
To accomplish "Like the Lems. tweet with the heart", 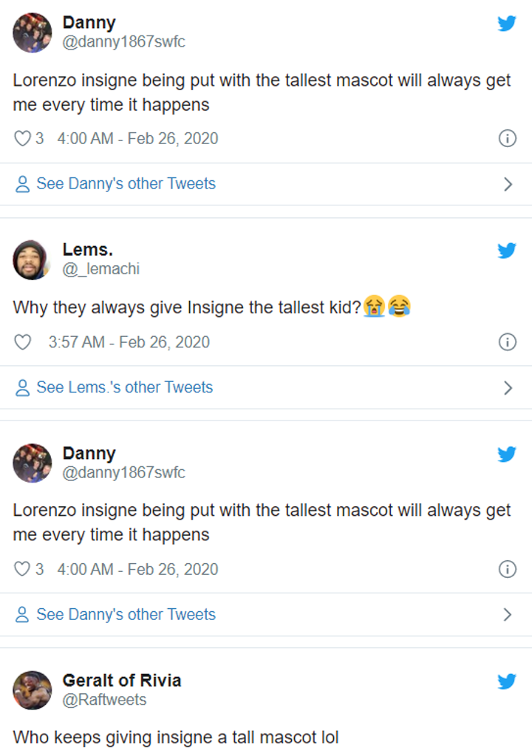I will point(23,342).
